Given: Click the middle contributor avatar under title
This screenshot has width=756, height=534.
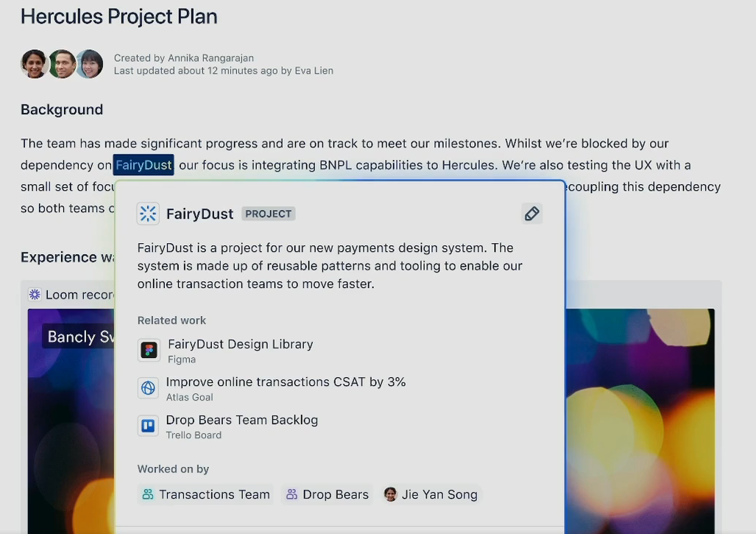Looking at the screenshot, I should coord(63,64).
